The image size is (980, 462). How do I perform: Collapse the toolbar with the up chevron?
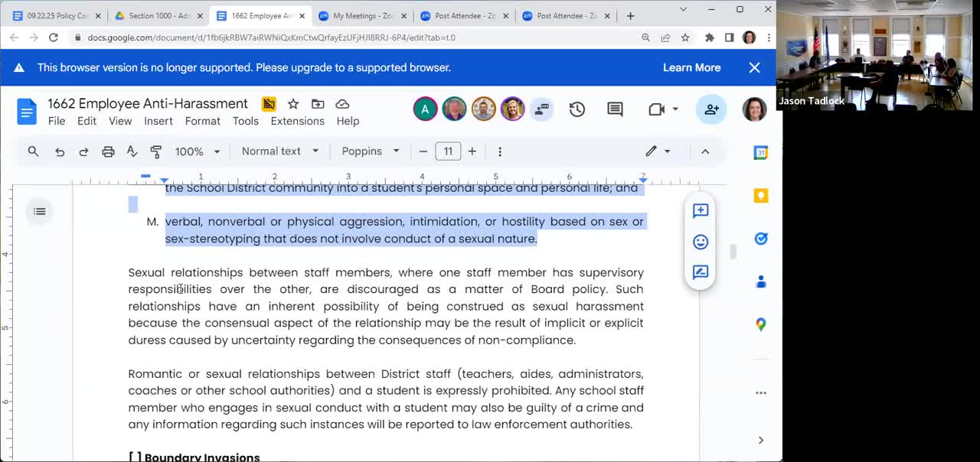(x=705, y=151)
